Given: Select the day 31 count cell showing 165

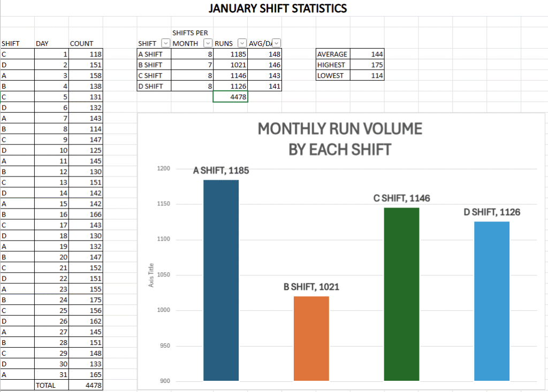Looking at the screenshot, I should [x=86, y=374].
